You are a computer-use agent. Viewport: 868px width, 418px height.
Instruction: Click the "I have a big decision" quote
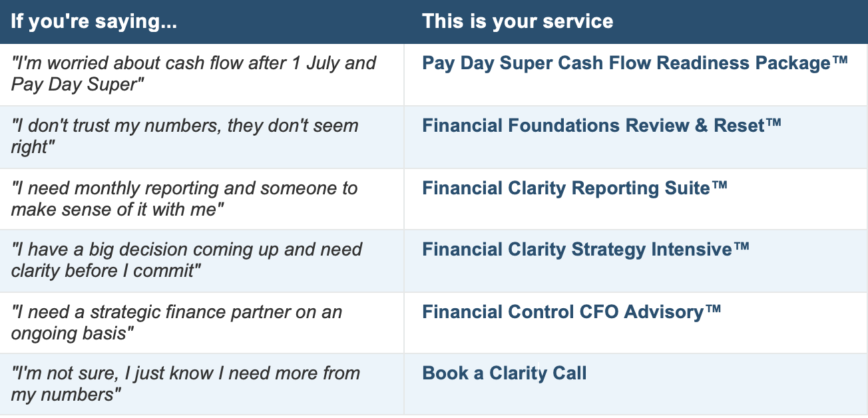[186, 260]
